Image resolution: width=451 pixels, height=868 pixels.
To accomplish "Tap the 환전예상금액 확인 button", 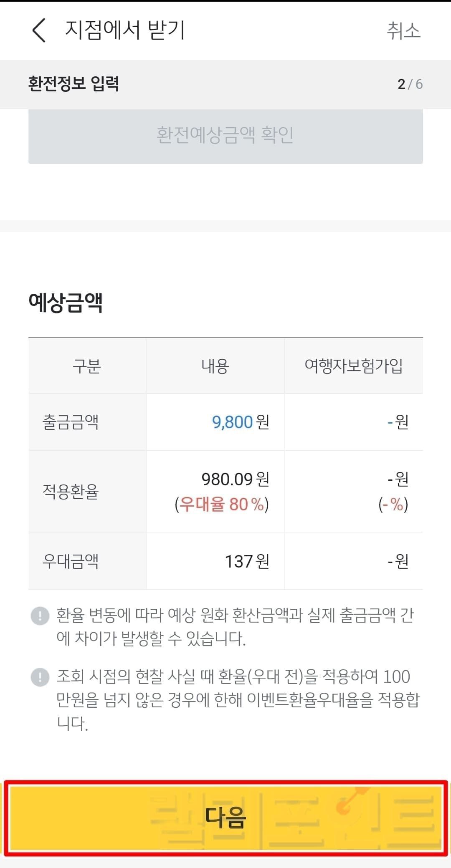I will [225, 136].
